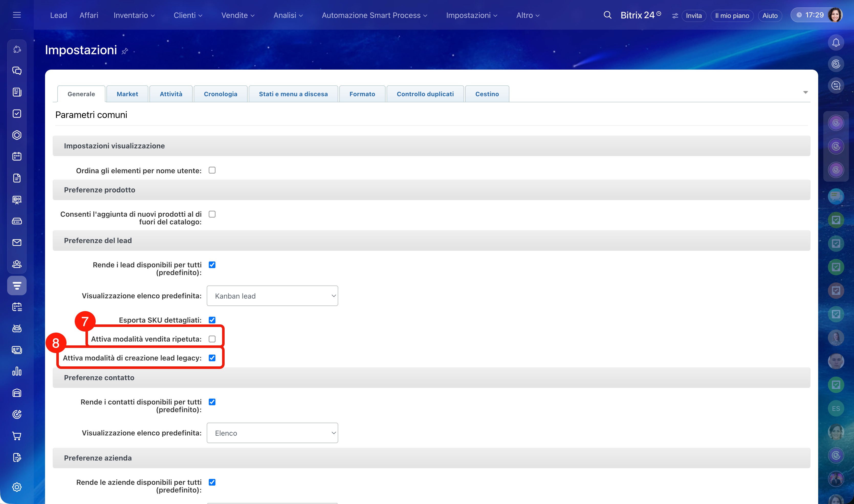Image resolution: width=854 pixels, height=504 pixels.
Task: Open the bar chart analytics sidebar icon
Action: point(17,371)
